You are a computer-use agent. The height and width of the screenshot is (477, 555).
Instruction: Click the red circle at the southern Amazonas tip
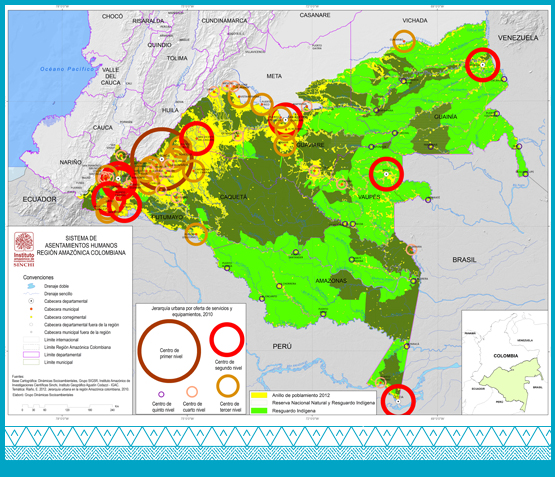click(398, 401)
